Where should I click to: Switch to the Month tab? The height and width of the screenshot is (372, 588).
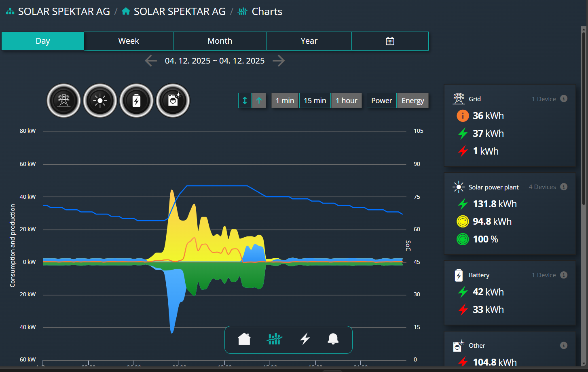220,41
